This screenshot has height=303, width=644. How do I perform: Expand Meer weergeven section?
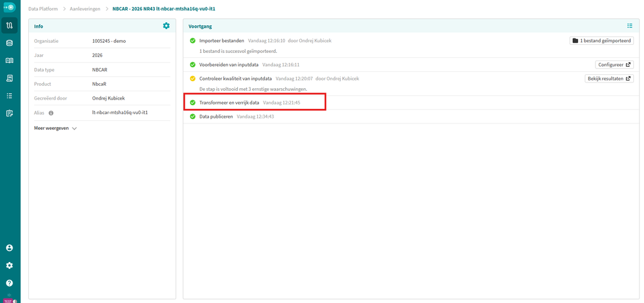pyautogui.click(x=55, y=129)
